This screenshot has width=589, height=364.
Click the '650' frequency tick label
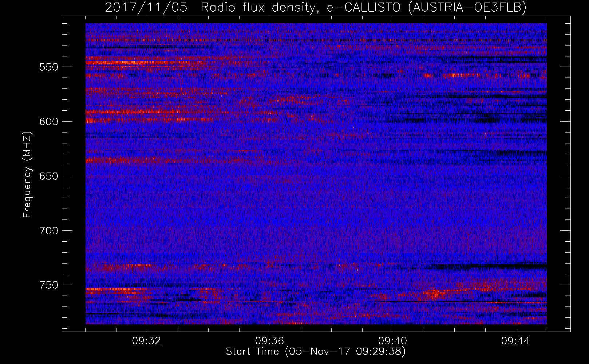49,176
